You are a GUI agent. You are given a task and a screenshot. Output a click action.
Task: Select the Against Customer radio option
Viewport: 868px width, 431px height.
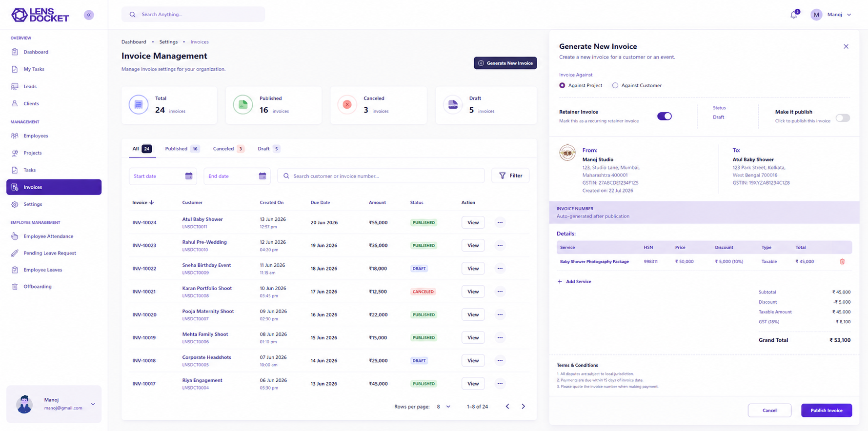(615, 85)
